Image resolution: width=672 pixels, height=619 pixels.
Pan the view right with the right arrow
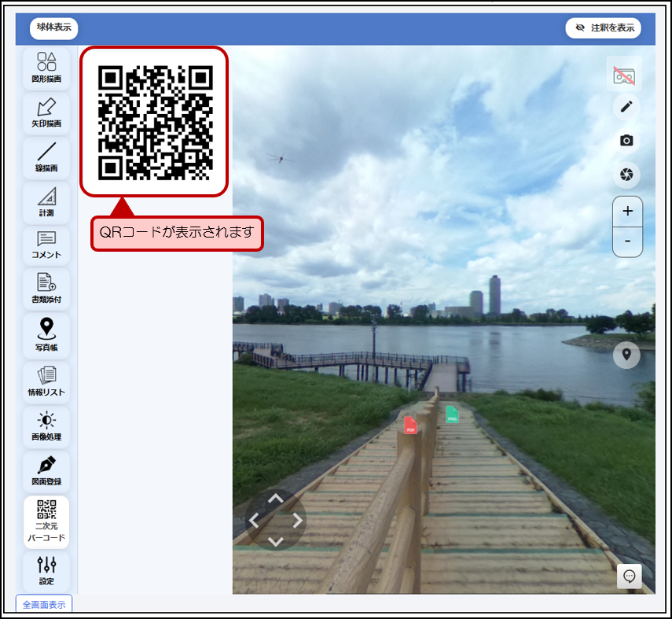coord(297,521)
